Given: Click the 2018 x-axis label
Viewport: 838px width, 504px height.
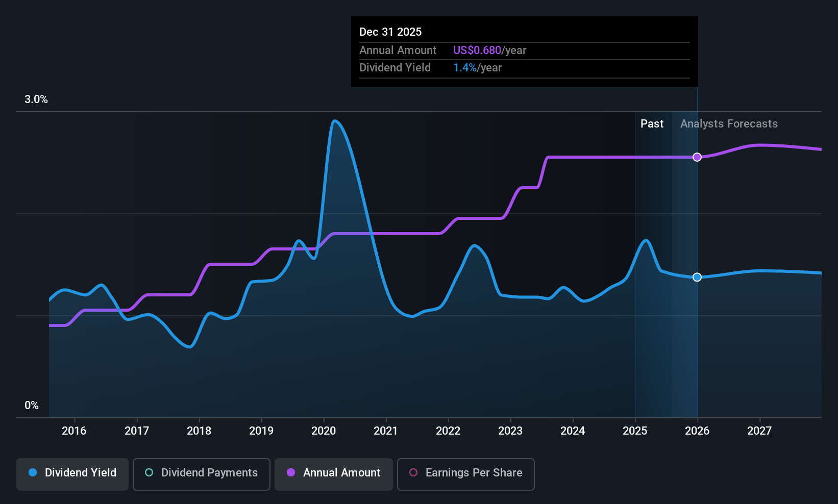Looking at the screenshot, I should pyautogui.click(x=199, y=431).
